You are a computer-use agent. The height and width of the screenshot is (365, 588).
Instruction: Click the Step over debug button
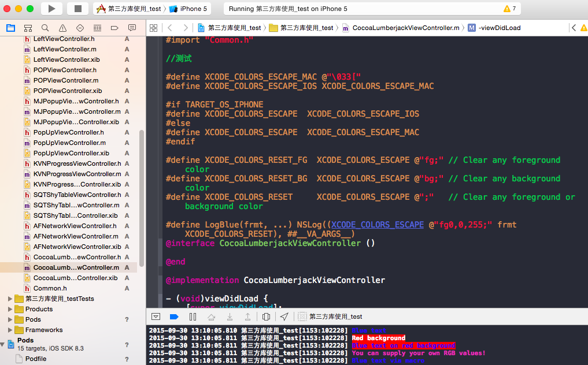click(211, 316)
